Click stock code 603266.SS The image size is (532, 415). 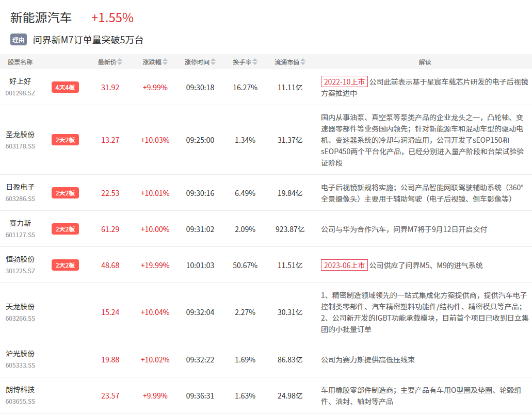coord(20,319)
